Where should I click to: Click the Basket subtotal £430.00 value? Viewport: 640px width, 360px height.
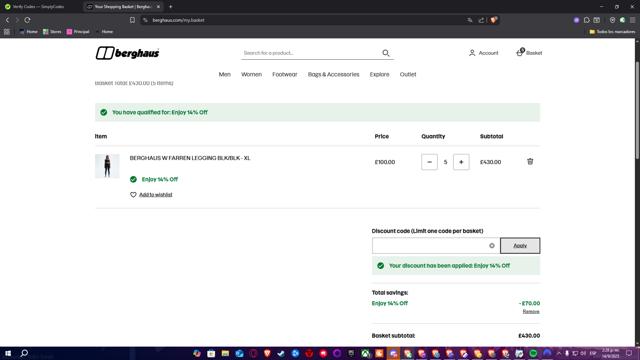[x=529, y=336]
